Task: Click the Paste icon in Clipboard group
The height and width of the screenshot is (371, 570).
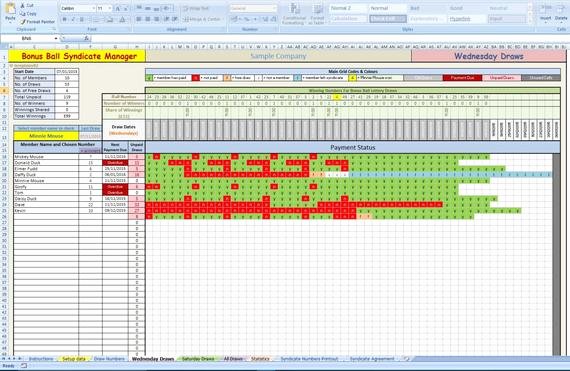Action: (x=10, y=9)
